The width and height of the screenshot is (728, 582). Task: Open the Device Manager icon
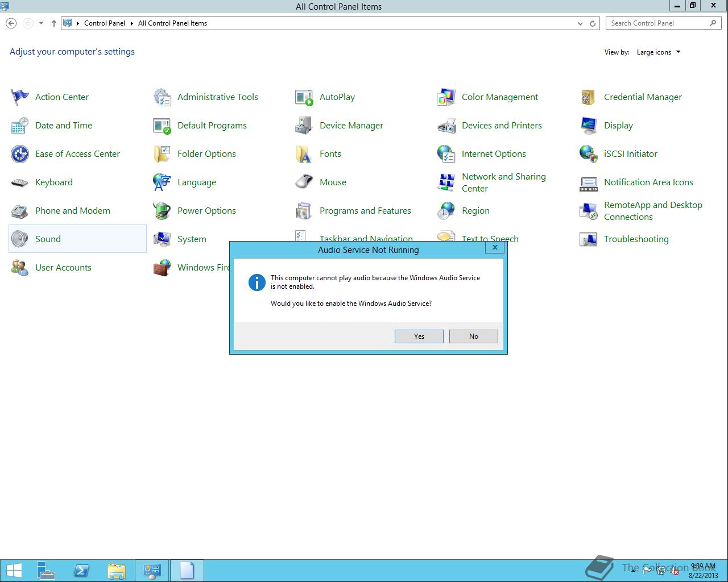[x=304, y=126]
